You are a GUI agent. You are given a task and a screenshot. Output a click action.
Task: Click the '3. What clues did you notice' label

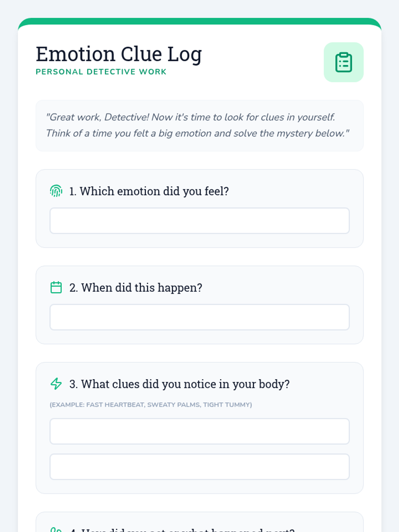pyautogui.click(x=180, y=384)
